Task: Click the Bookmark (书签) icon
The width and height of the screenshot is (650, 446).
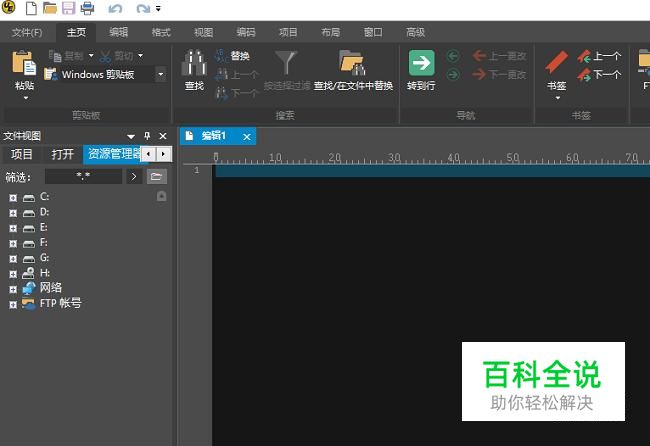Action: pos(557,65)
